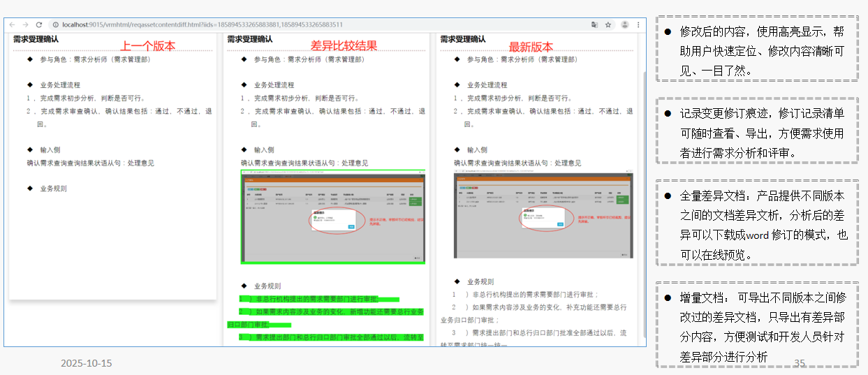Click the translate page icon in address bar
The height and width of the screenshot is (375, 868).
594,24
